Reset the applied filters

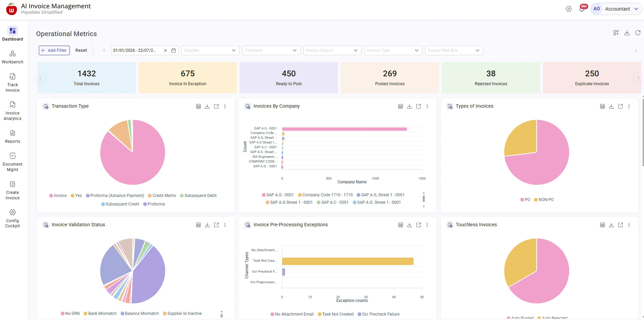[x=81, y=50]
